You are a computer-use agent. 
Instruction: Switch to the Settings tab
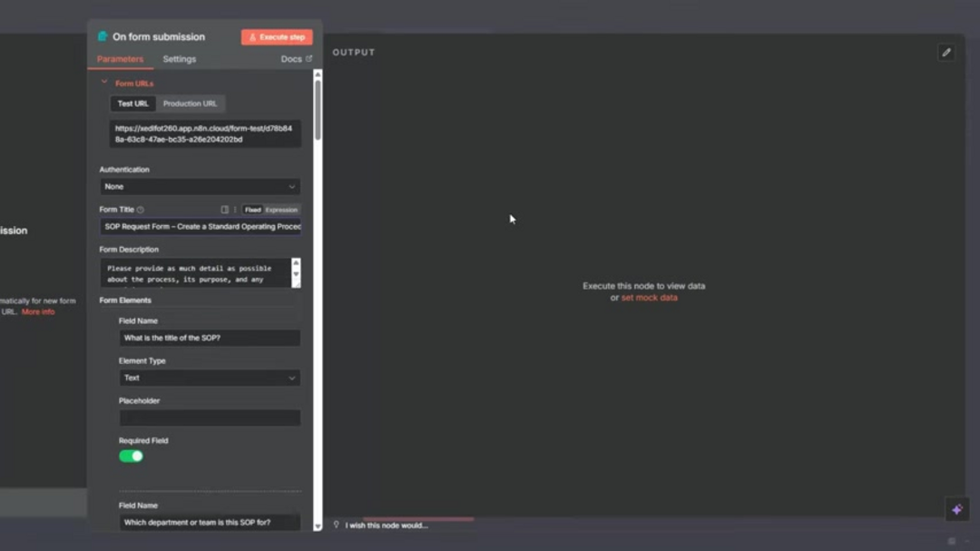coord(179,58)
